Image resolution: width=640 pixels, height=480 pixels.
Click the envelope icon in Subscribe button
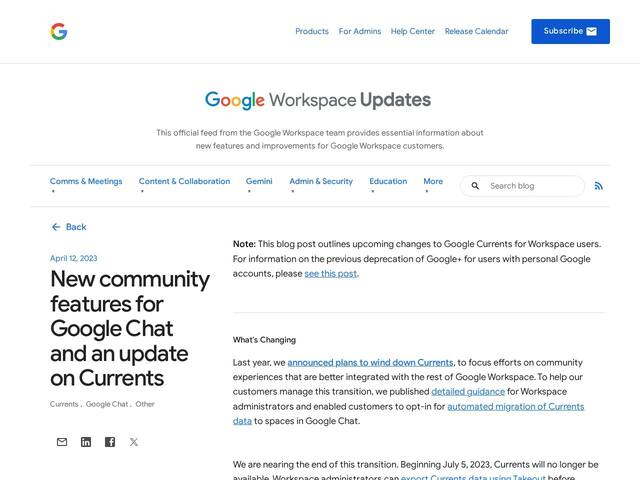coord(591,31)
